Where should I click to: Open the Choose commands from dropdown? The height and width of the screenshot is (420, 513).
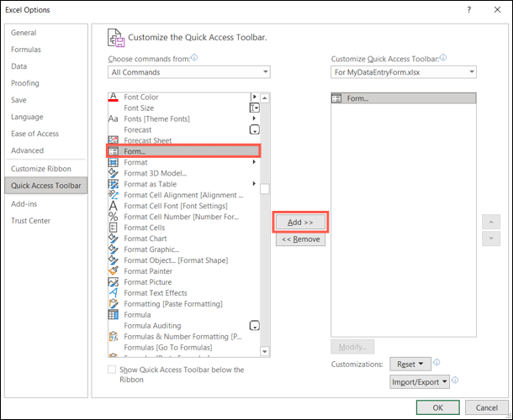click(x=189, y=72)
